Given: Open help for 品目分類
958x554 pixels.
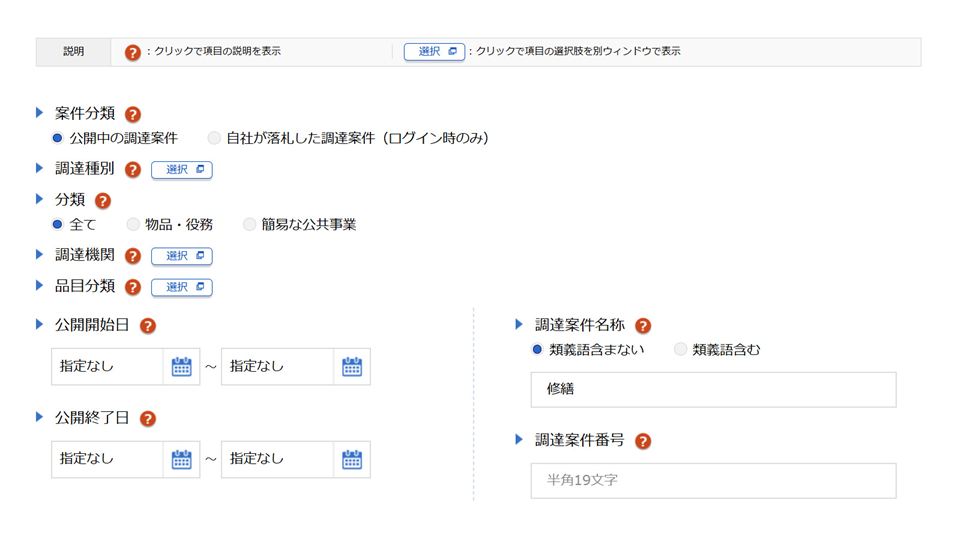Looking at the screenshot, I should (x=133, y=287).
